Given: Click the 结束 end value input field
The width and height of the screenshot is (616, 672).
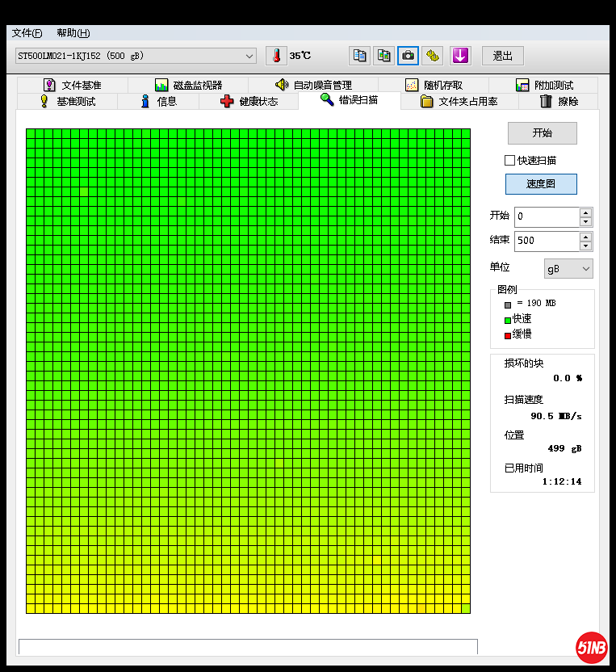Looking at the screenshot, I should coord(546,241).
